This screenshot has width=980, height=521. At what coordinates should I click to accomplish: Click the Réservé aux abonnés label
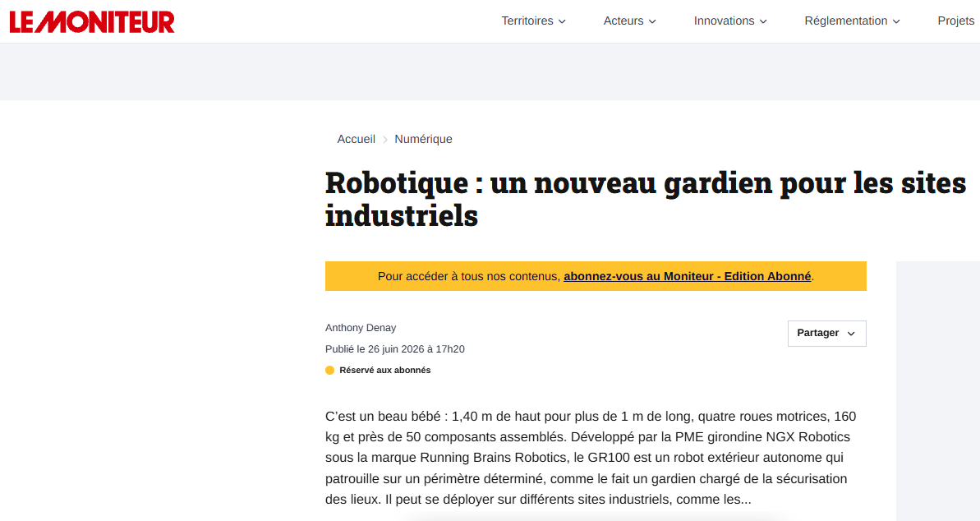coord(385,371)
